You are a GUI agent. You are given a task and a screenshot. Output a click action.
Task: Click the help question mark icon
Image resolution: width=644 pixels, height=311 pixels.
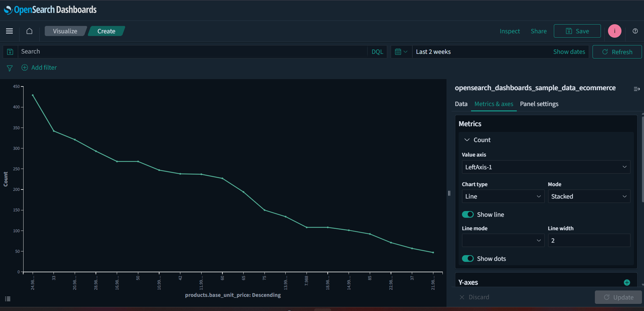[x=635, y=31]
